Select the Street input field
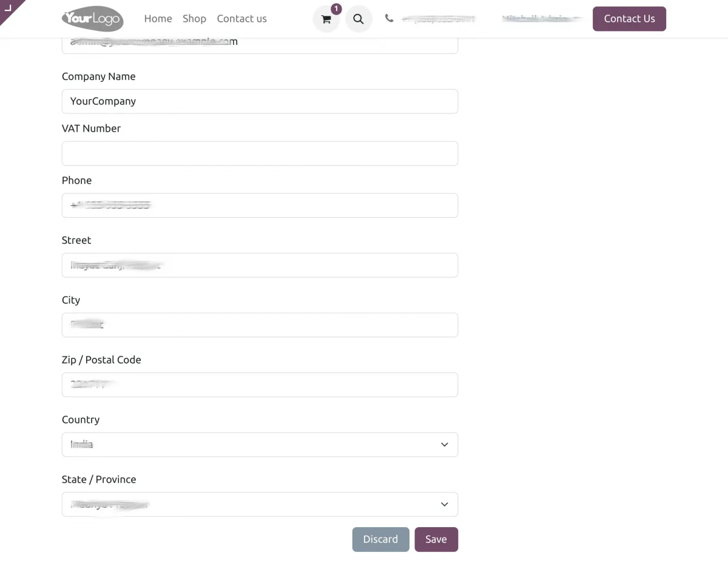The width and height of the screenshot is (728, 572). click(x=260, y=265)
